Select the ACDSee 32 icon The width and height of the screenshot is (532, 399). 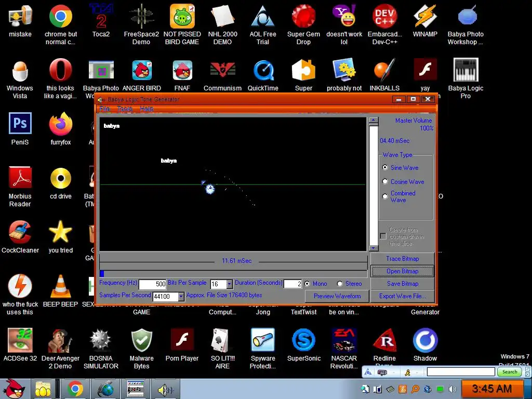(20, 345)
